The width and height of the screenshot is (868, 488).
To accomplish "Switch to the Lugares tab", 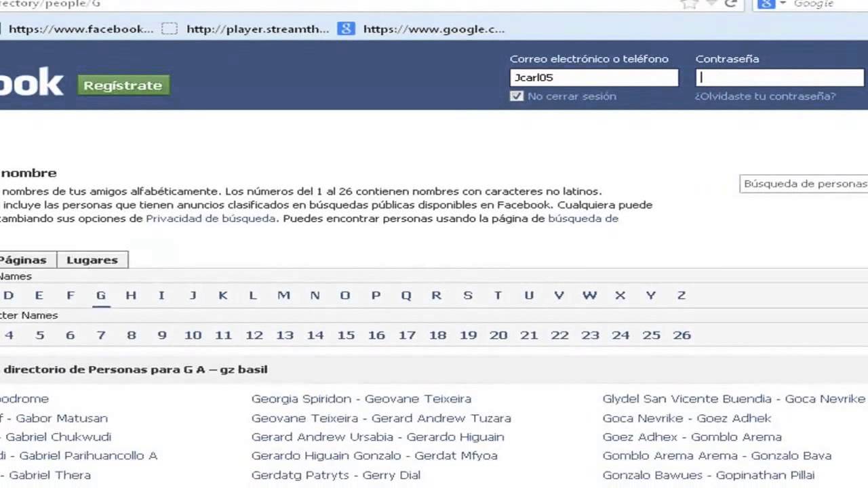I will pyautogui.click(x=92, y=260).
